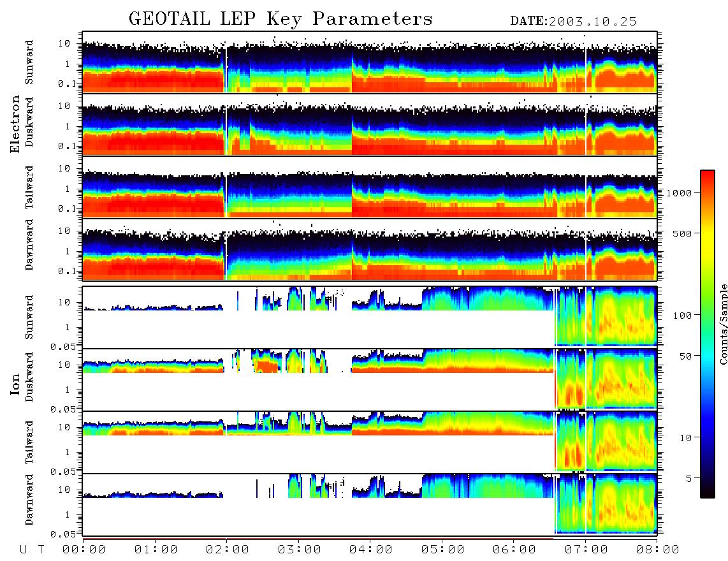
Task: Click the 50 colorbar tick label
Action: click(685, 356)
